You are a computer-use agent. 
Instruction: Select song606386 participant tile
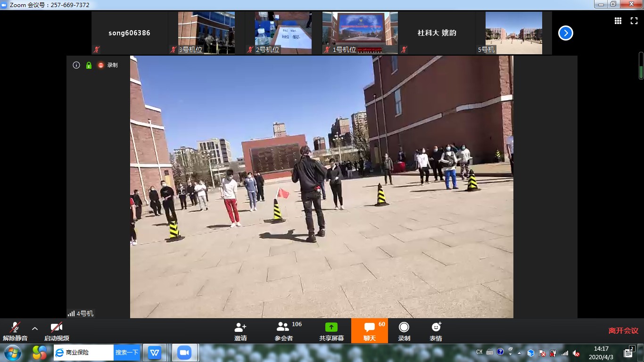pos(129,33)
